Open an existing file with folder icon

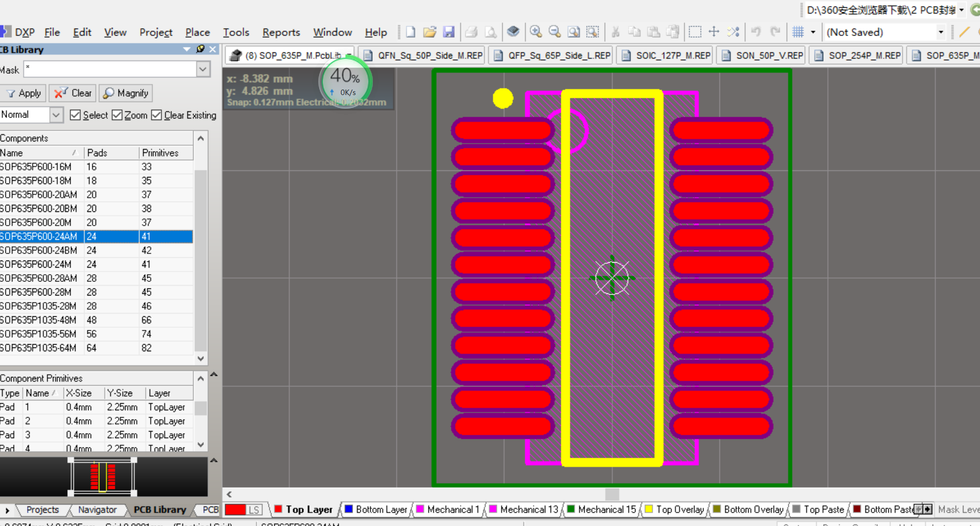coord(430,32)
